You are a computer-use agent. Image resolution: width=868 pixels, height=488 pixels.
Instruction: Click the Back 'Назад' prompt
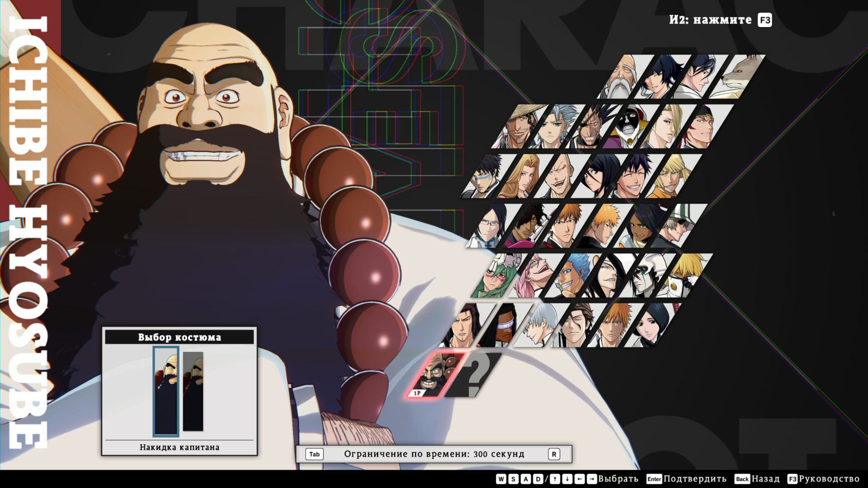coord(757,479)
